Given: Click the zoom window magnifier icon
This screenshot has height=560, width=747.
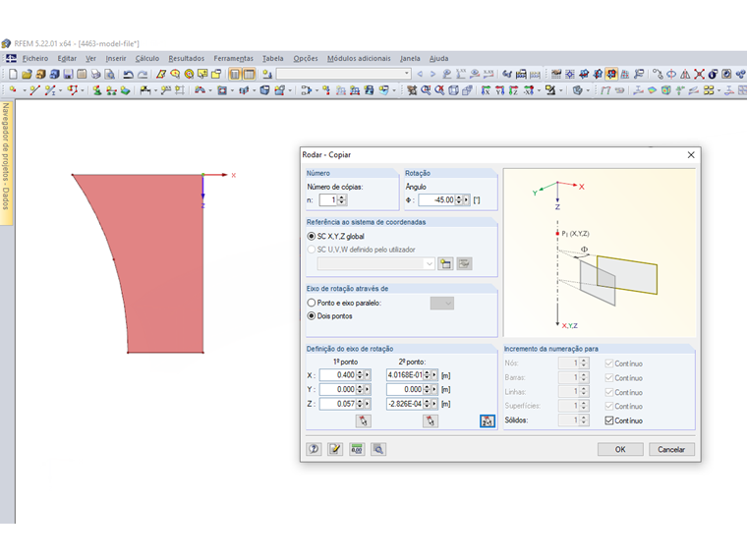Looking at the screenshot, I should coord(426,89).
